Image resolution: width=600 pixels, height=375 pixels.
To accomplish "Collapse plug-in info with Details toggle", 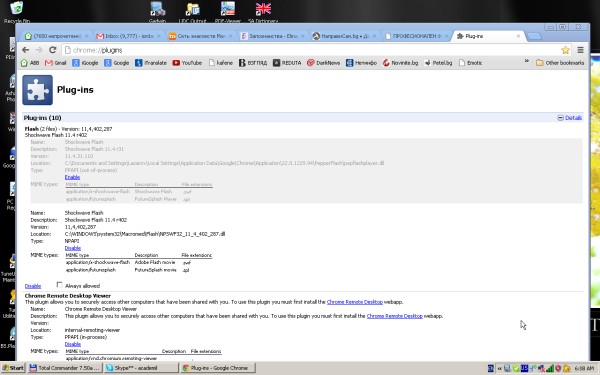I will coord(569,117).
